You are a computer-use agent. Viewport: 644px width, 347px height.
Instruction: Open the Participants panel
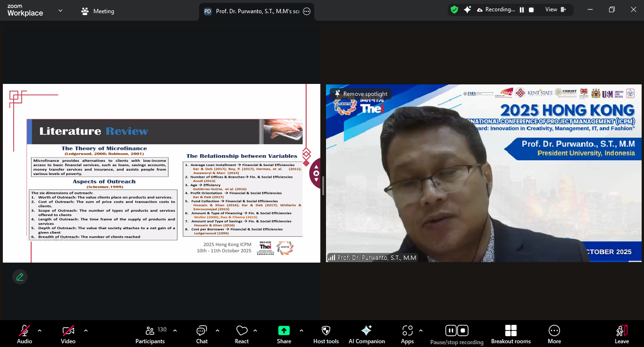[x=150, y=334]
